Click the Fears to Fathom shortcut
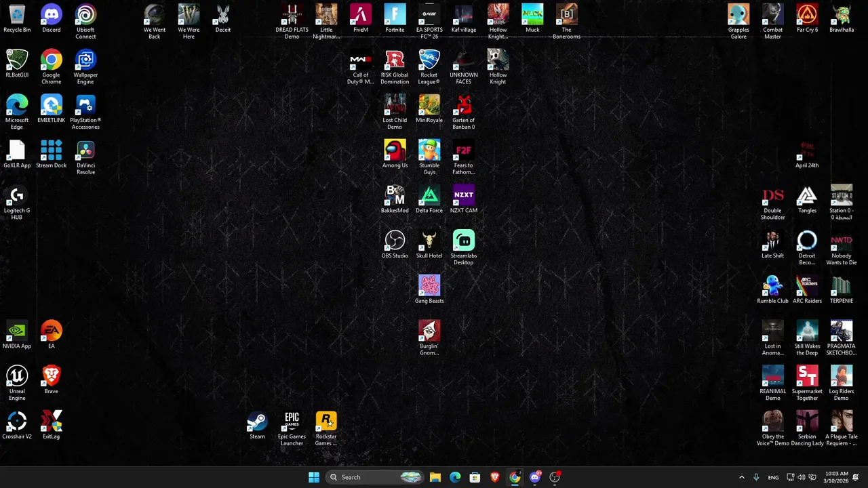868x488 pixels. click(464, 158)
